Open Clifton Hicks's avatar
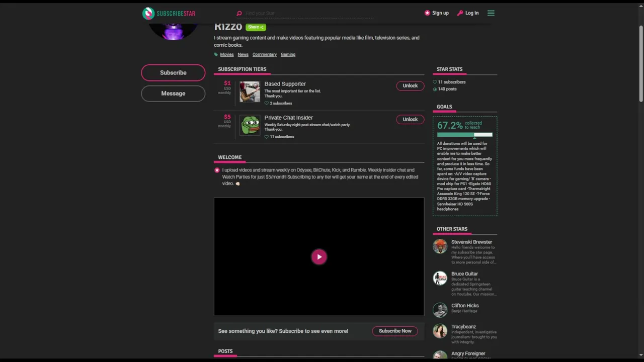 pyautogui.click(x=440, y=310)
